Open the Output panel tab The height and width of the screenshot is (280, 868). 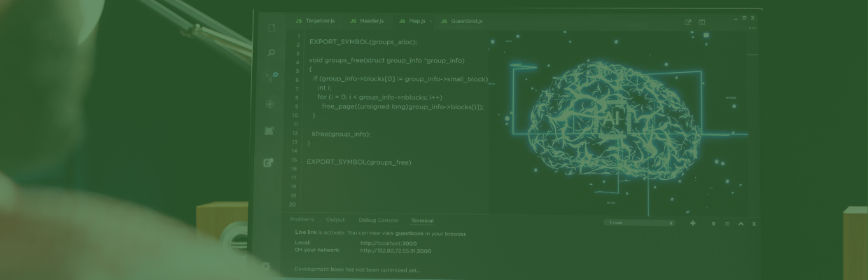336,220
